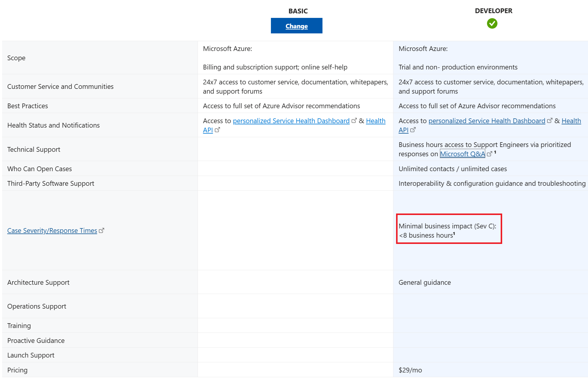Click the Health Status and Notifications label
Image resolution: width=588 pixels, height=379 pixels.
point(54,125)
